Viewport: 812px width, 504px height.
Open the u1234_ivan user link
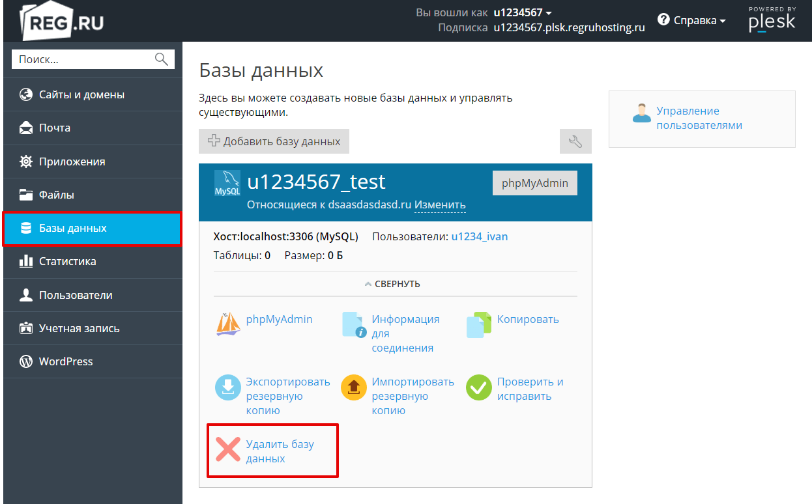coord(480,236)
